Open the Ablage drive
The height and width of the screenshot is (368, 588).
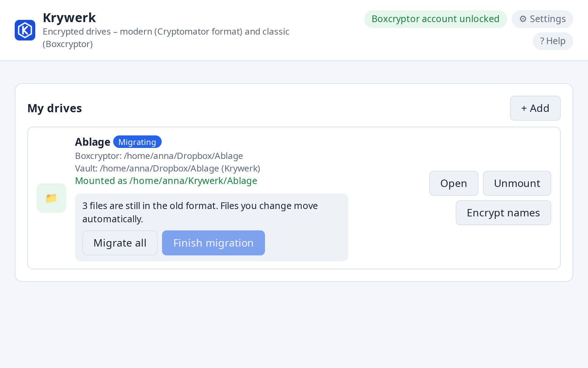tap(454, 183)
